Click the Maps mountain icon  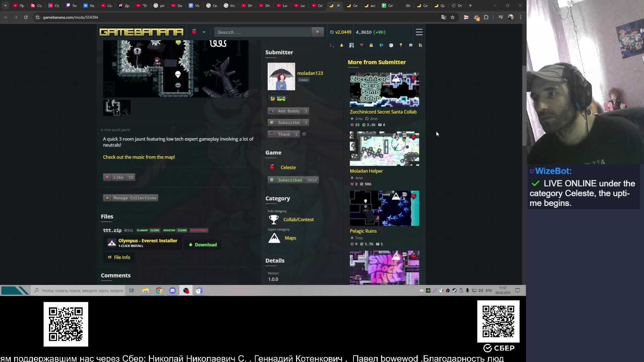pyautogui.click(x=274, y=238)
